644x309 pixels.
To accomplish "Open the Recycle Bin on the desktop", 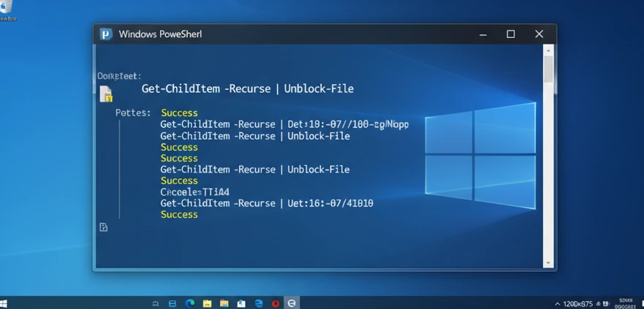I will (x=7, y=9).
